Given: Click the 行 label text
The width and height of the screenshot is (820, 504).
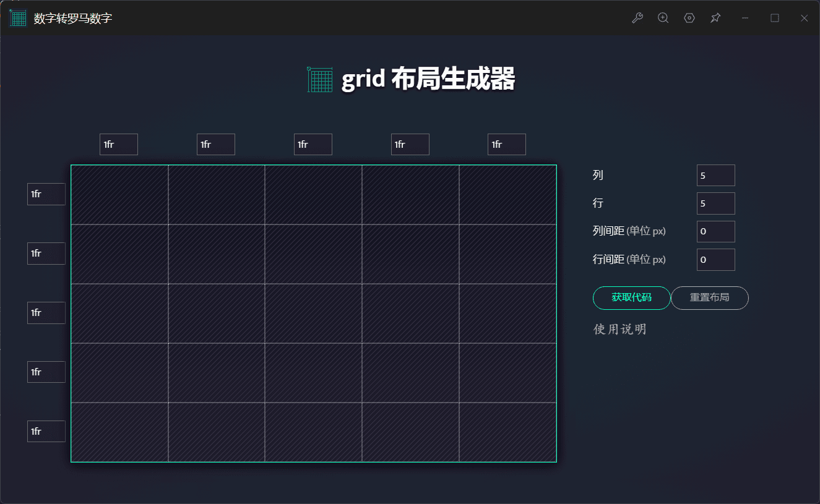Looking at the screenshot, I should [x=598, y=203].
